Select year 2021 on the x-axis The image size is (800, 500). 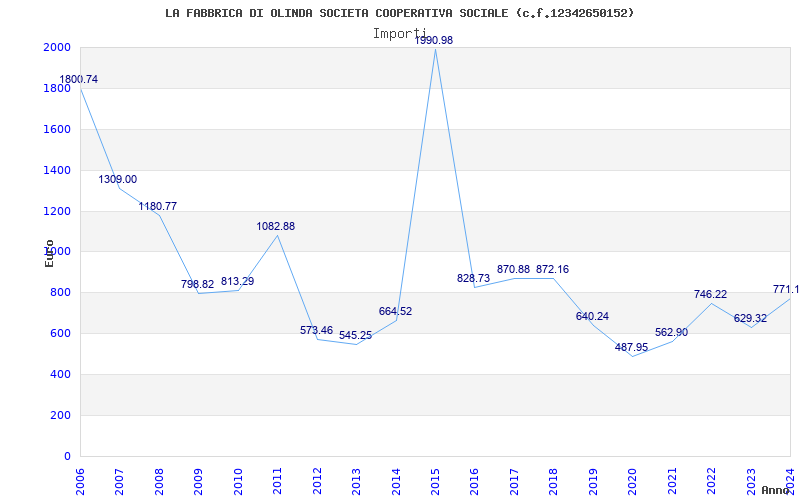672,482
